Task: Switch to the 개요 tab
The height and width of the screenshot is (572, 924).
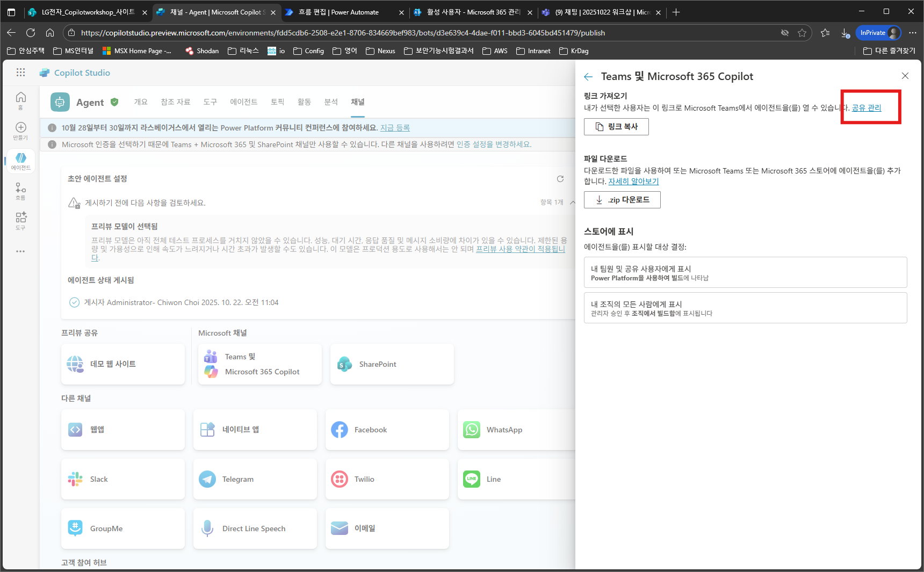Action: 141,102
